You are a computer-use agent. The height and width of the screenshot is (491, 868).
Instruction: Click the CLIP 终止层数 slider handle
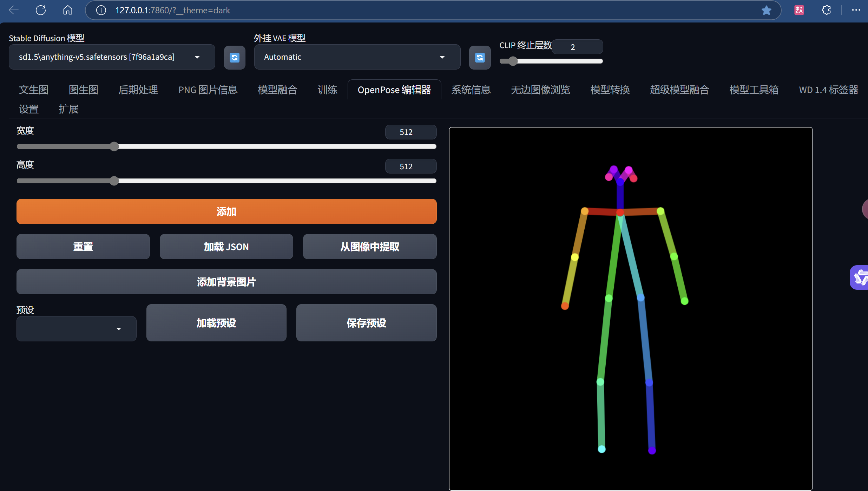pos(512,61)
